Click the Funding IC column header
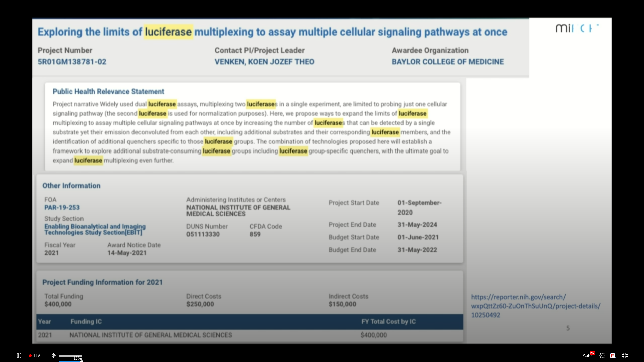Image resolution: width=644 pixels, height=362 pixels. click(x=86, y=322)
